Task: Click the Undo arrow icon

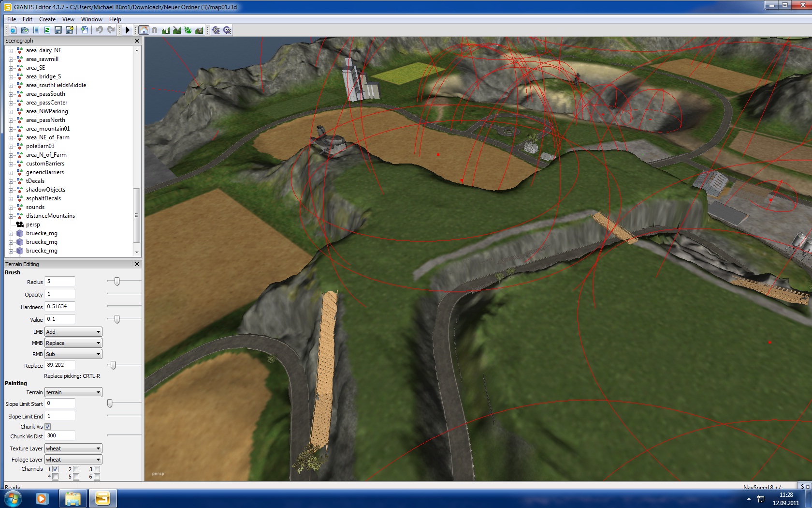Action: 99,30
